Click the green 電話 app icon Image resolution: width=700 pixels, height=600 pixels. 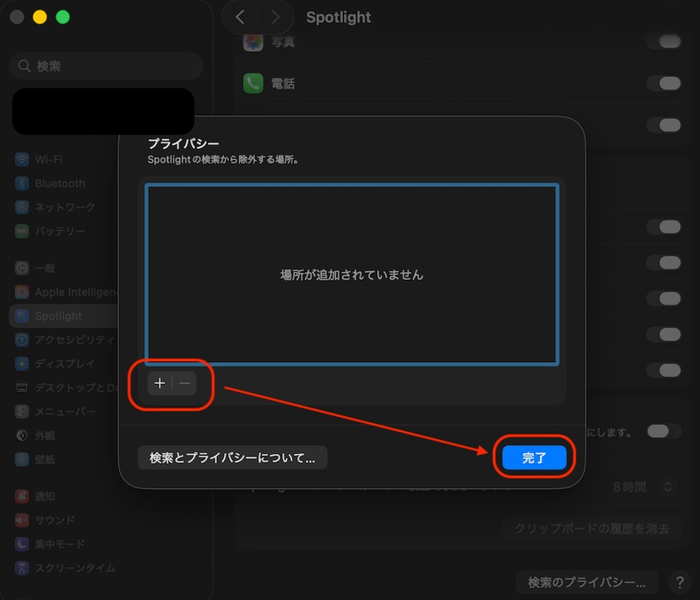coord(253,83)
